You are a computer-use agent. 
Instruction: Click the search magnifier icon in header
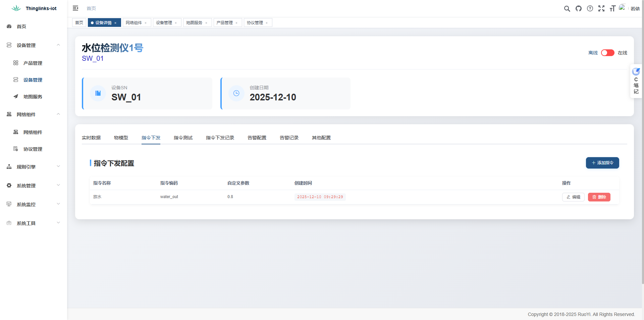point(567,9)
